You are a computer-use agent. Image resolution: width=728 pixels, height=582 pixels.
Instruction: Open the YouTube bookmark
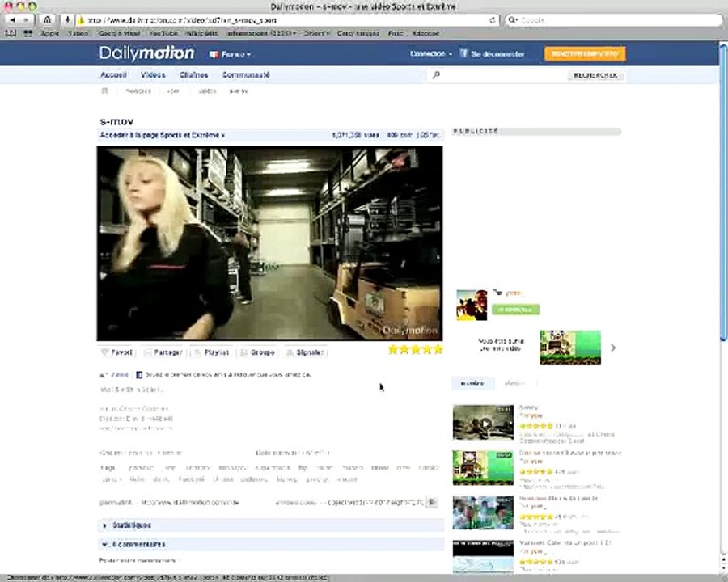tap(163, 33)
